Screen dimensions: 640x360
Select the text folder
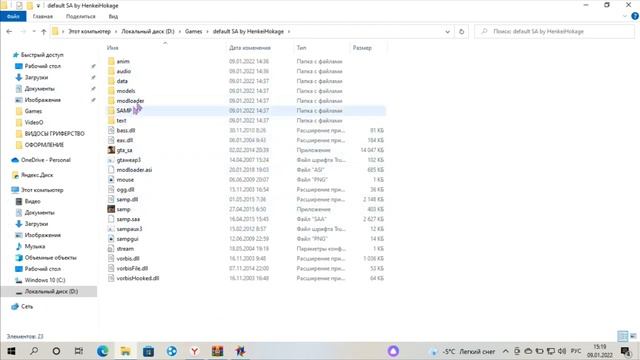(x=121, y=120)
